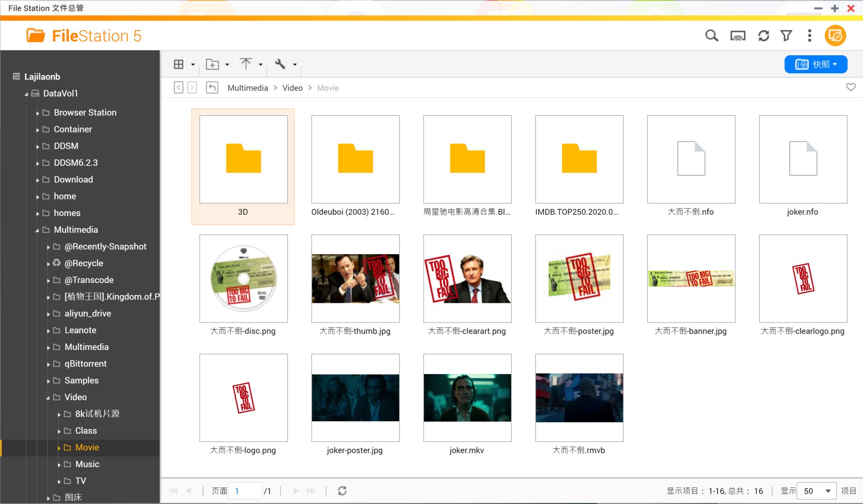Open the three-dot more settings menu
This screenshot has width=863, height=504.
coord(810,35)
